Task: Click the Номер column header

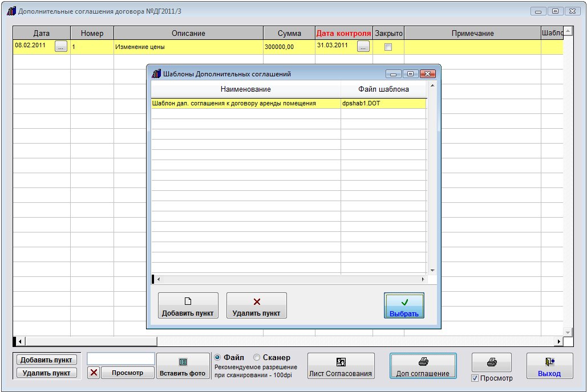Action: 92,33
